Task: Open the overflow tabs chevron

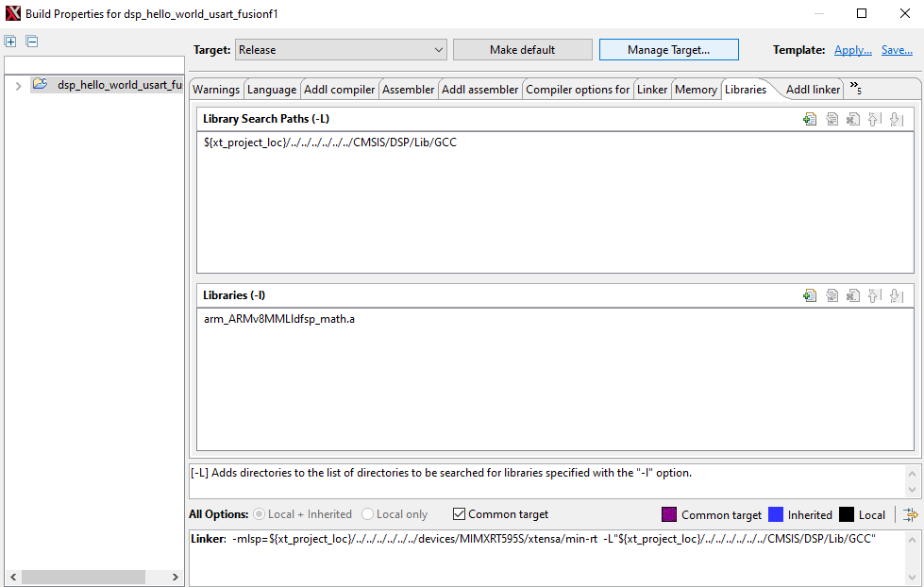Action: click(854, 88)
